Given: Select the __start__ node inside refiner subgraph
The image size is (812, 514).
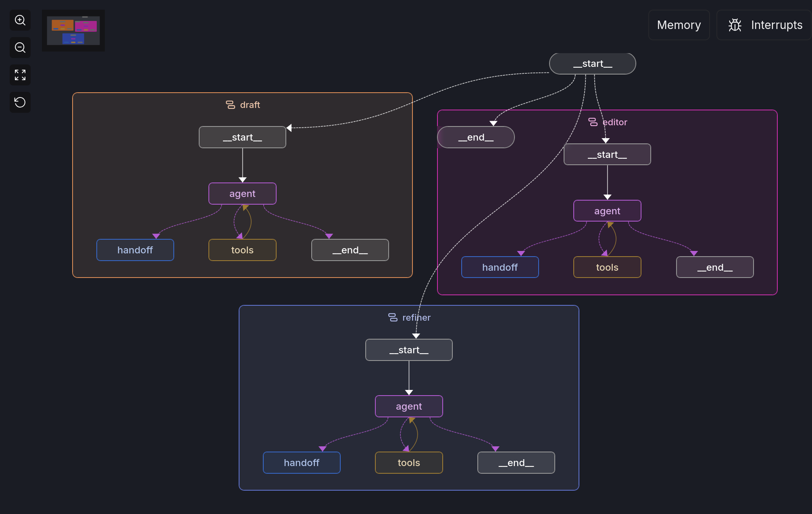Looking at the screenshot, I should [x=408, y=350].
